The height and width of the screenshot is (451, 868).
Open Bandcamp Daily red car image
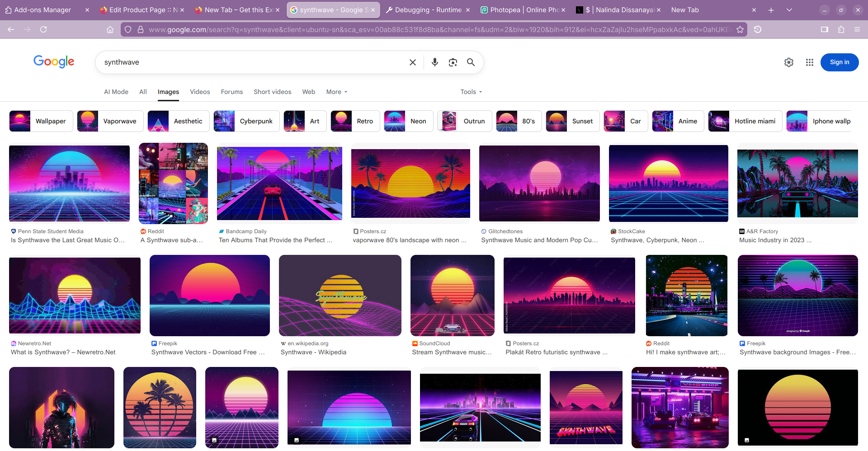coord(279,183)
